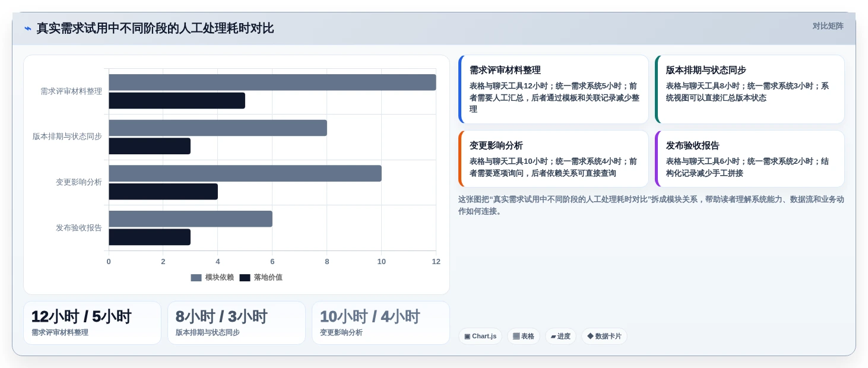868x368 pixels.
Task: Click the dark 发布验收报告 bar
Action: pos(150,237)
